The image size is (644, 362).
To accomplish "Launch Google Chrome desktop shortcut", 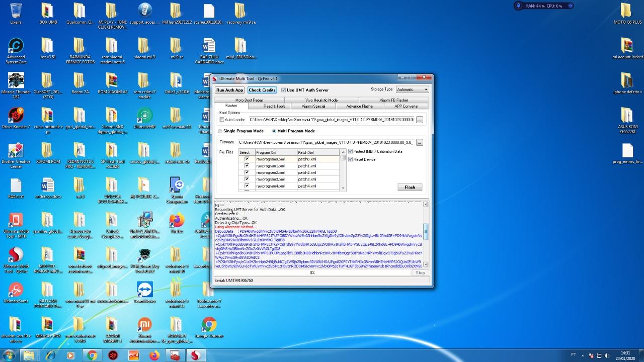I will [x=209, y=327].
